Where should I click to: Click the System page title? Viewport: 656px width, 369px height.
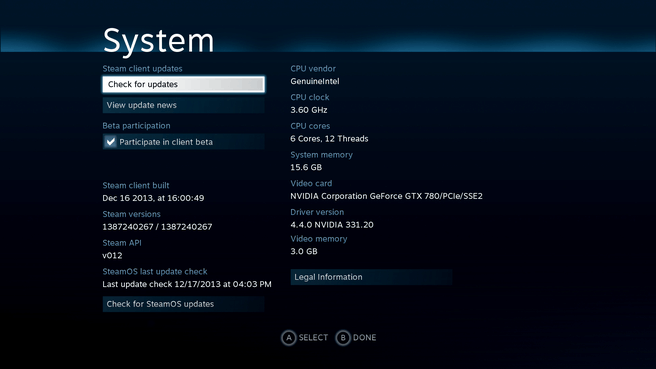pos(159,41)
